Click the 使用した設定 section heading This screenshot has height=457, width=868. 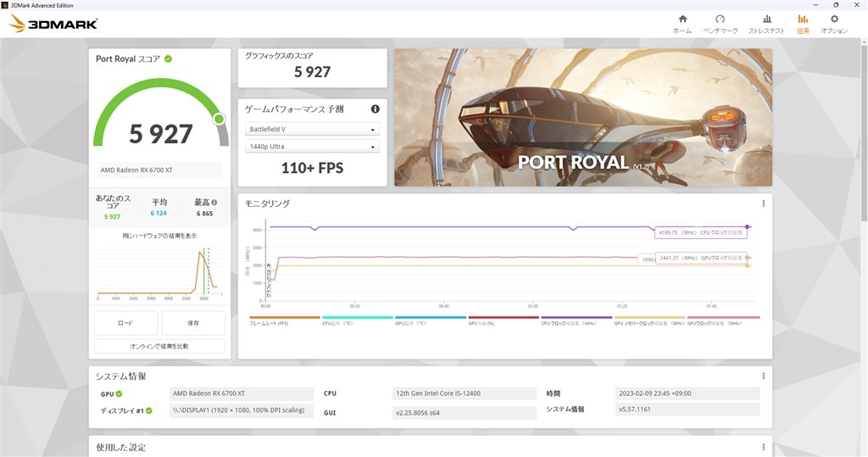[120, 447]
